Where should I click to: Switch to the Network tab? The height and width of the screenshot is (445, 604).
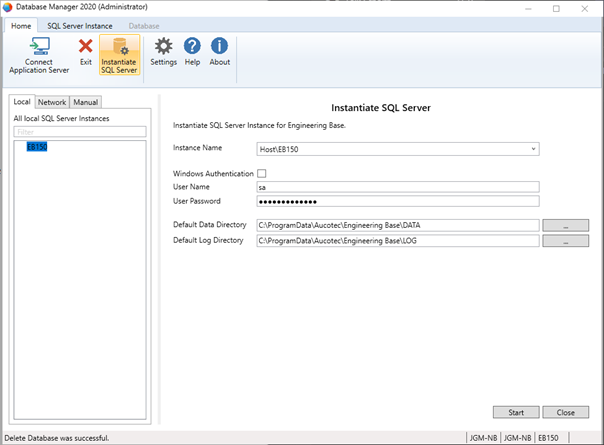click(52, 102)
